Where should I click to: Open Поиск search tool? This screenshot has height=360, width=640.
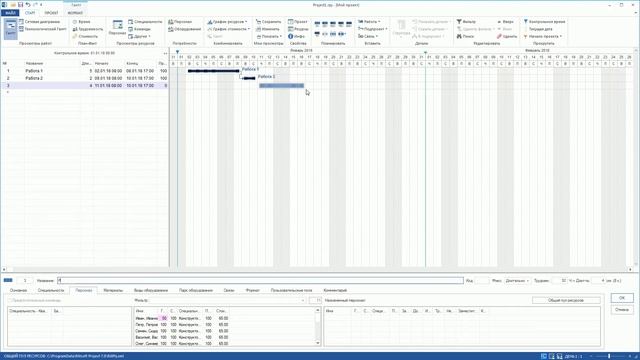[465, 36]
